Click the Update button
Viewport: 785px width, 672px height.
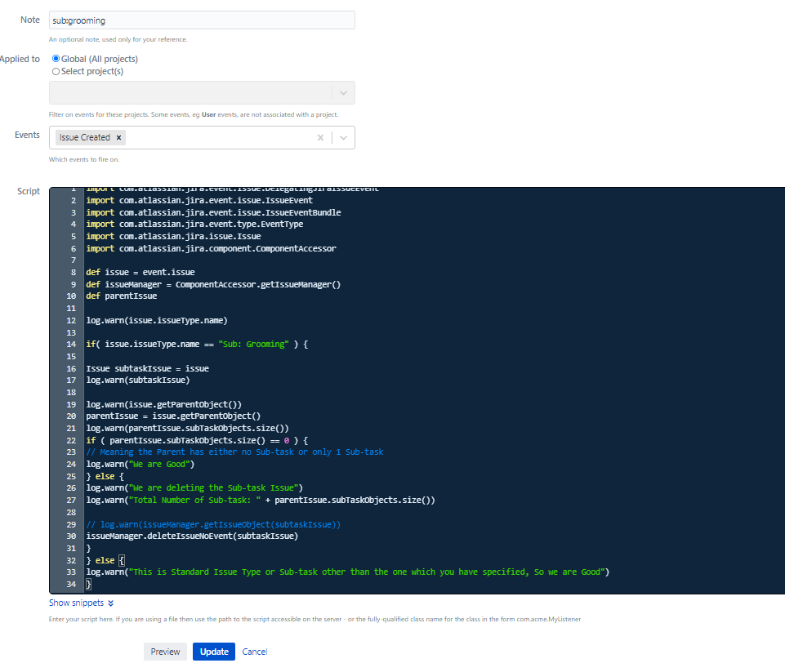pyautogui.click(x=214, y=652)
